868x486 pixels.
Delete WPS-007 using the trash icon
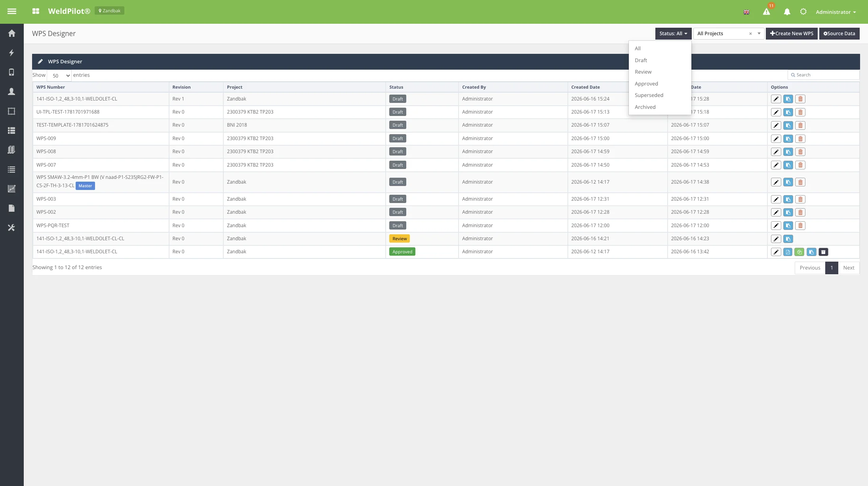tap(800, 165)
